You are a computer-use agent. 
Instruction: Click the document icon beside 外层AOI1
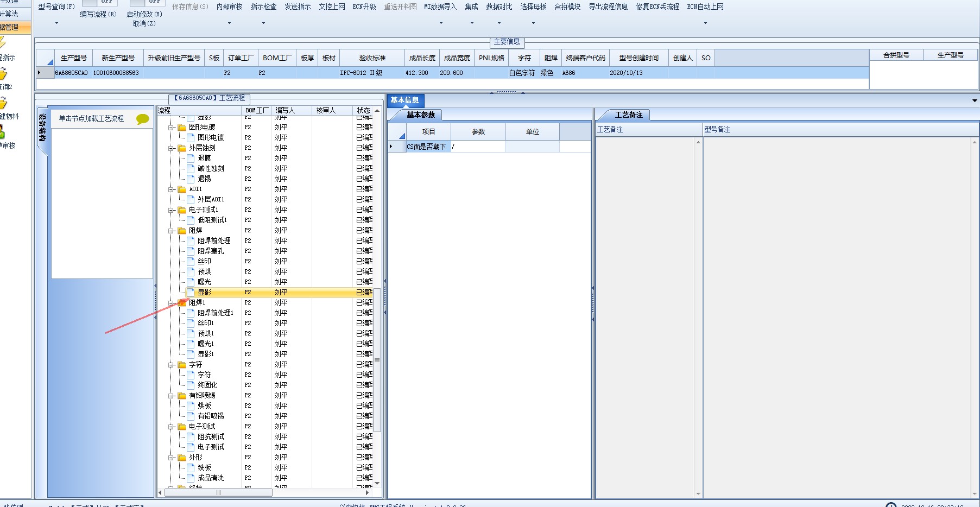(191, 199)
